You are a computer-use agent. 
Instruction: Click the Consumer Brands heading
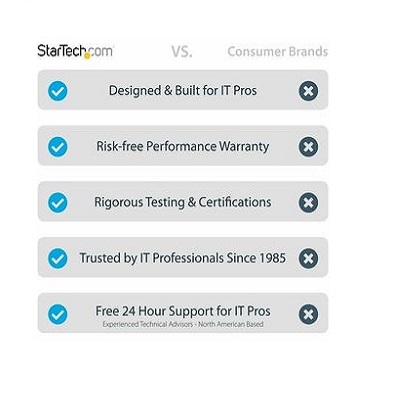tap(278, 52)
